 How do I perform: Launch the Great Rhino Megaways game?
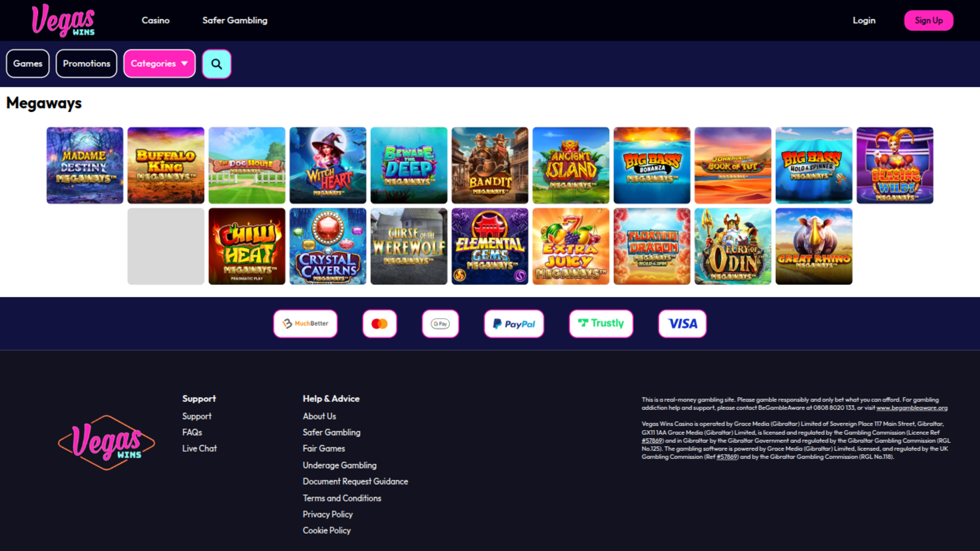(x=814, y=246)
